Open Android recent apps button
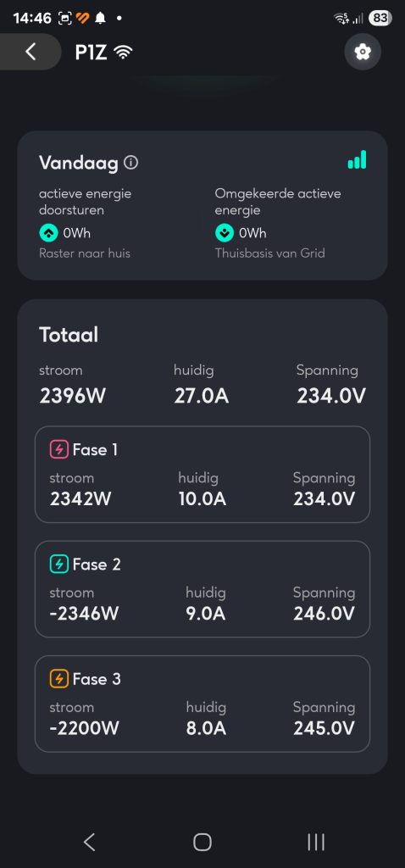The image size is (405, 868). pyautogui.click(x=316, y=842)
